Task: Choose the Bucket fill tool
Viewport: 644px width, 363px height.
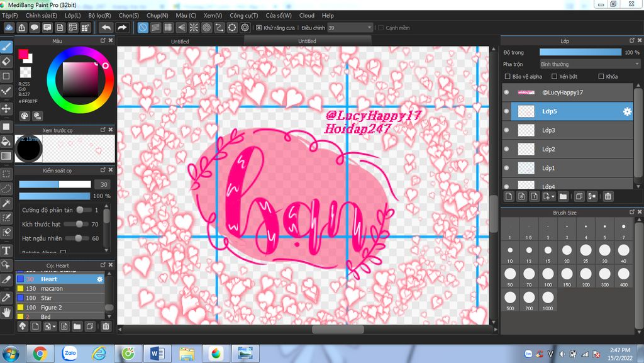Action: pyautogui.click(x=7, y=141)
